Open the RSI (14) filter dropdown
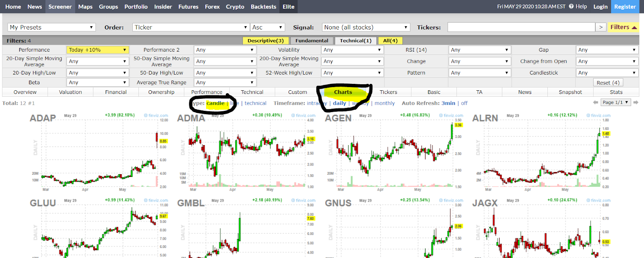This screenshot has height=258, width=644. pyautogui.click(x=480, y=50)
